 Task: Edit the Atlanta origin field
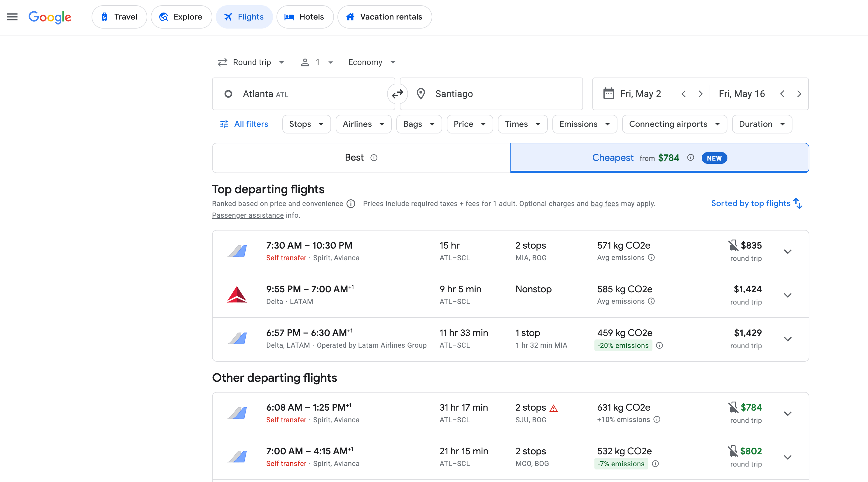click(303, 94)
